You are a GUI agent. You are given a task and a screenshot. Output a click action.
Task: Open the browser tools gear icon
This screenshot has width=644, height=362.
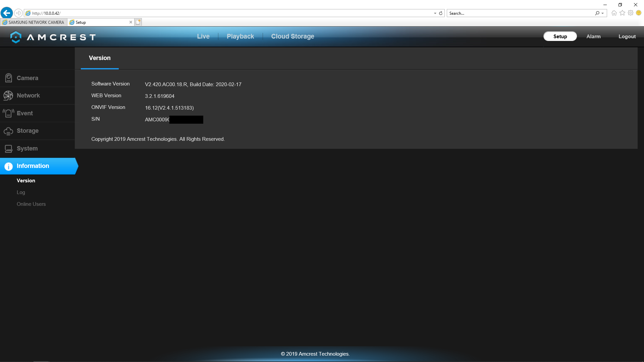[x=631, y=13]
